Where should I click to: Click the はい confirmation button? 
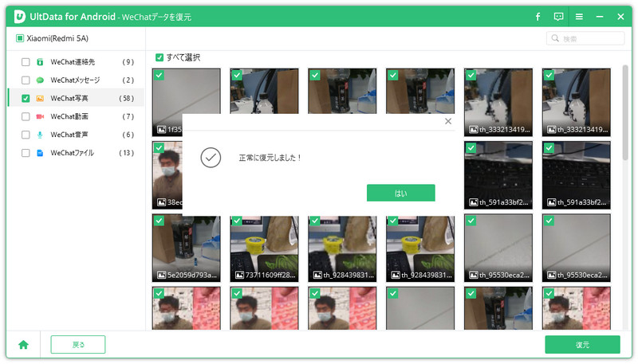pos(401,193)
